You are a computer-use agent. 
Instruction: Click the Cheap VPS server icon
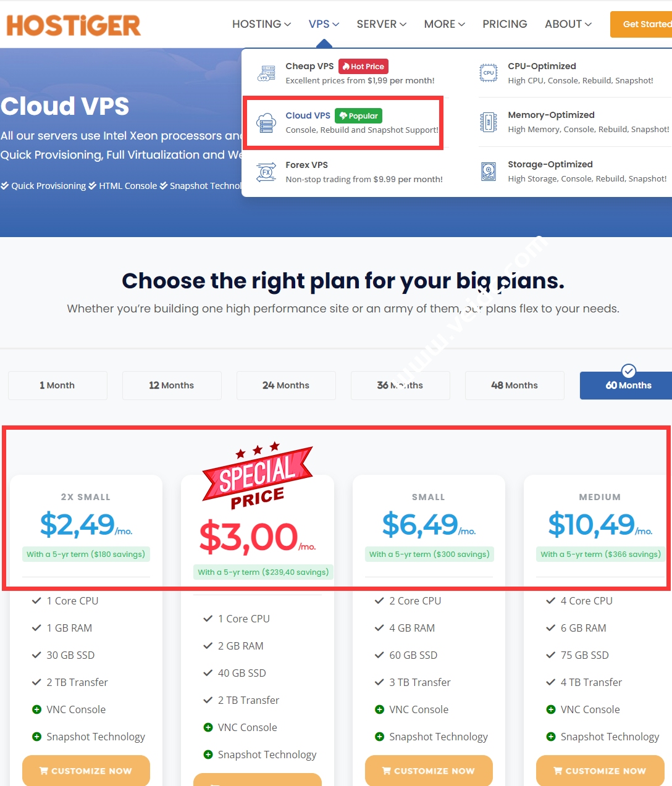267,73
